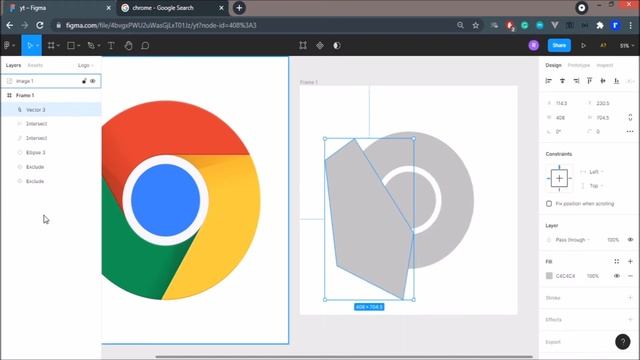Image resolution: width=640 pixels, height=360 pixels.
Task: Add a stroke with the plus button
Action: pos(630,298)
